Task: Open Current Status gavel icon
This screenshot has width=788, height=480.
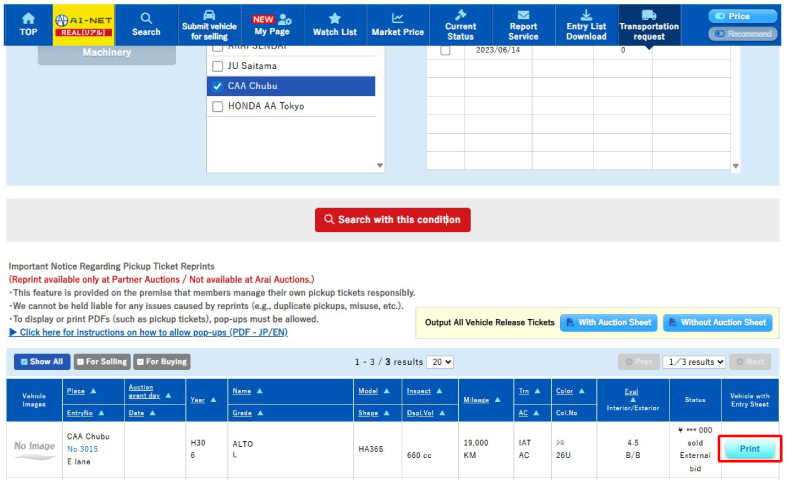Action: pos(460,15)
